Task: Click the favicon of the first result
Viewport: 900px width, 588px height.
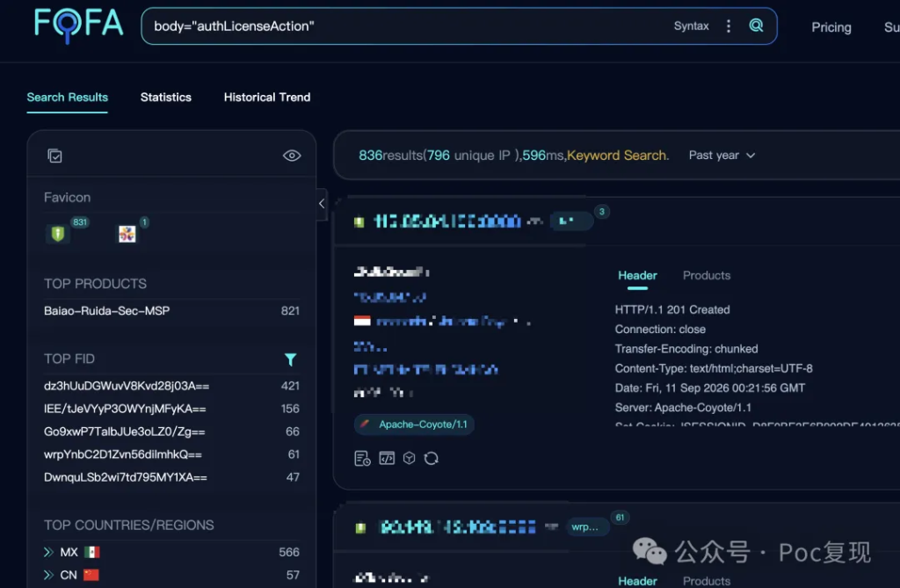Action: click(359, 221)
